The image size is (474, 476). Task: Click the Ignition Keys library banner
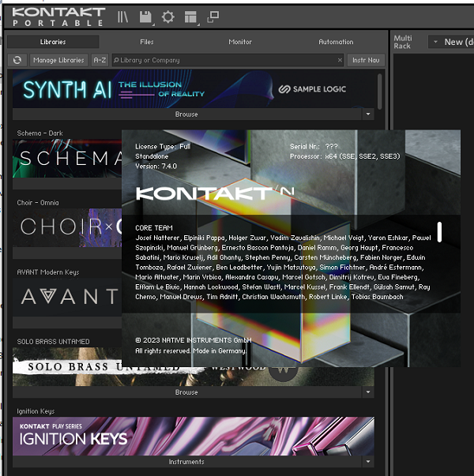point(194,437)
